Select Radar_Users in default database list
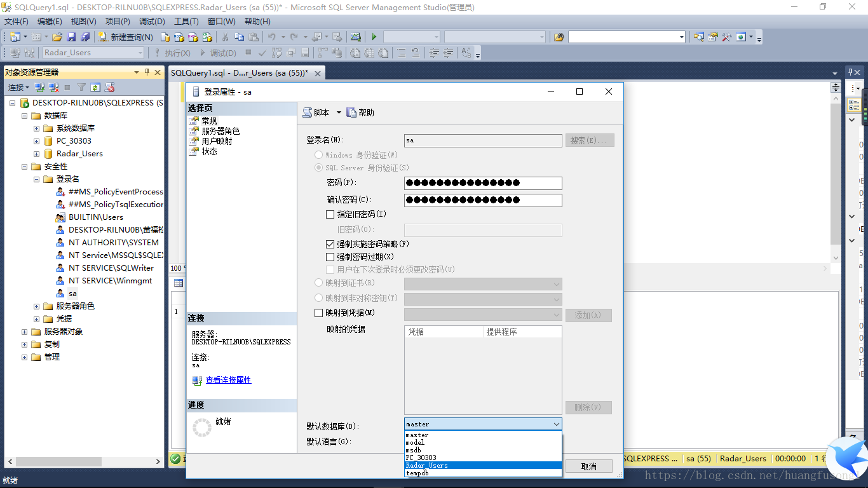 pyautogui.click(x=483, y=465)
